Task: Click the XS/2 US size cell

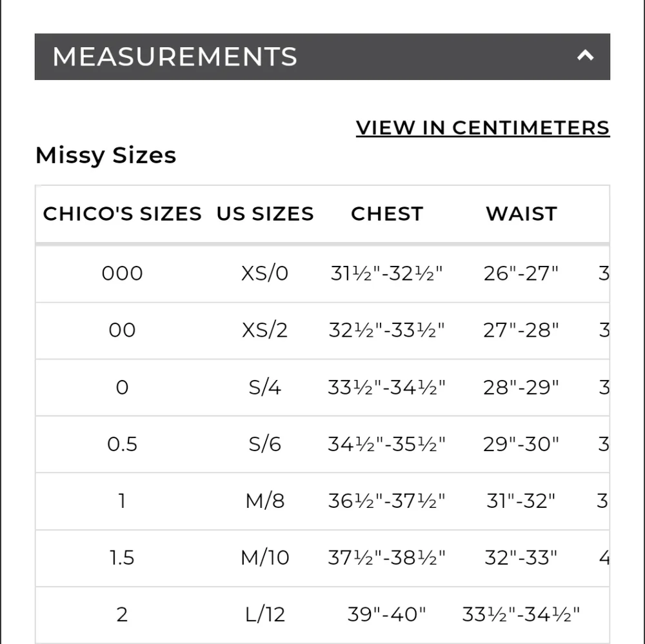Action: pyautogui.click(x=265, y=330)
